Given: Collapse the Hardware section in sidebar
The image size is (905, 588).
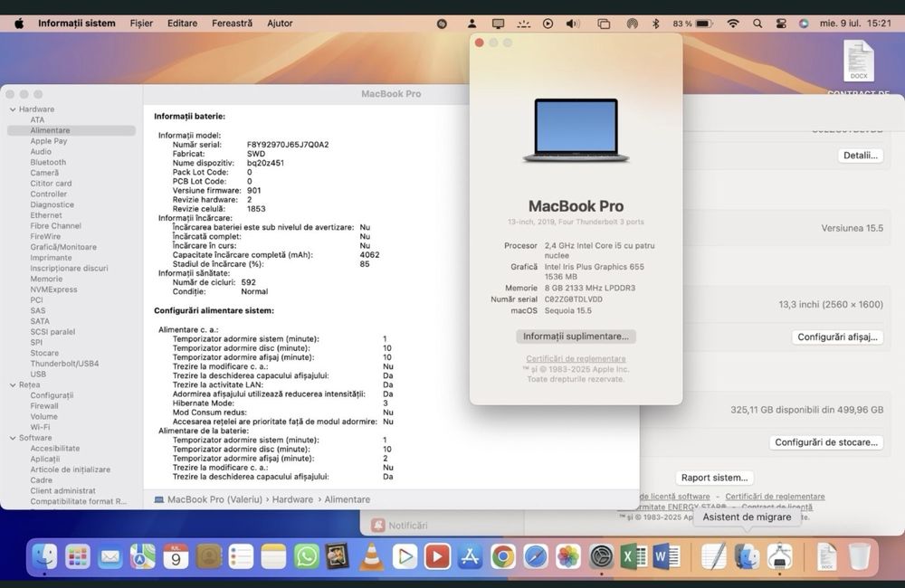Looking at the screenshot, I should [13, 109].
